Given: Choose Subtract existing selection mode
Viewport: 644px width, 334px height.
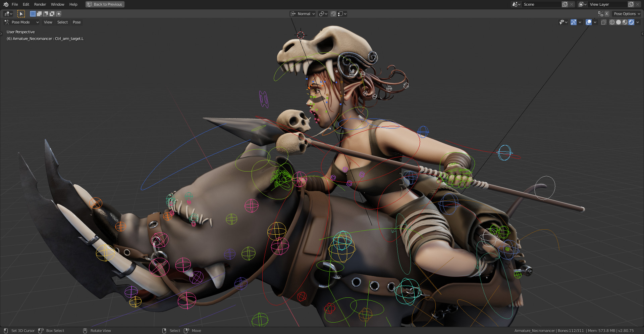Looking at the screenshot, I should coord(45,14).
